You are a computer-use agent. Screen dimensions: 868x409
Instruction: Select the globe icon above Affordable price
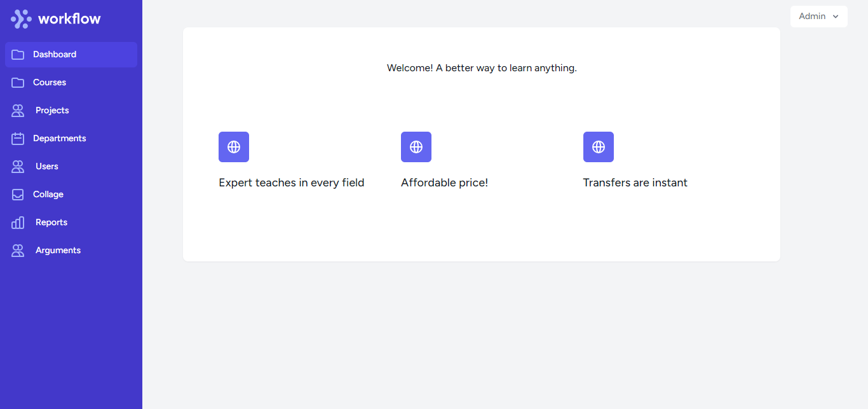click(x=416, y=147)
